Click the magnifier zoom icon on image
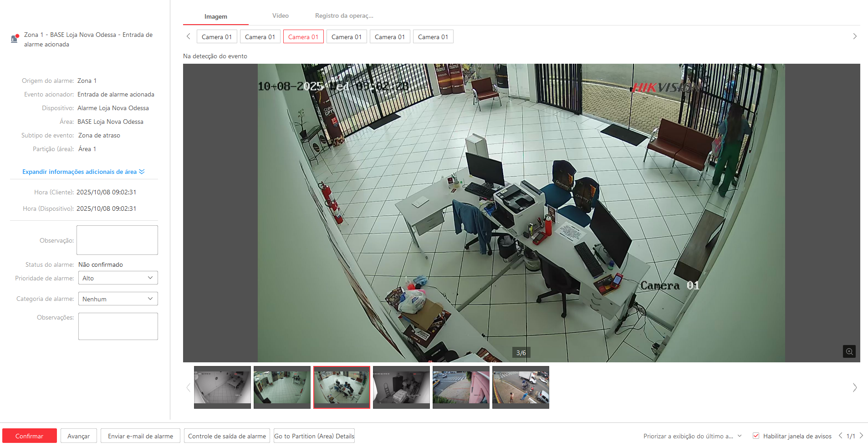Image resolution: width=868 pixels, height=447 pixels. tap(849, 351)
